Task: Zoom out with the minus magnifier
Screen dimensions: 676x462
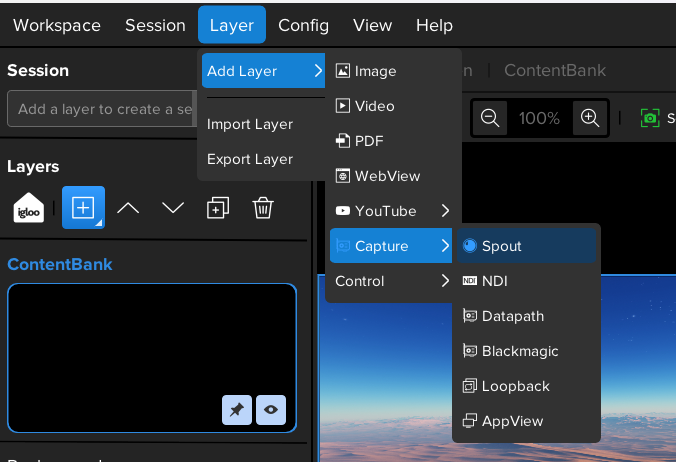Action: (x=490, y=118)
